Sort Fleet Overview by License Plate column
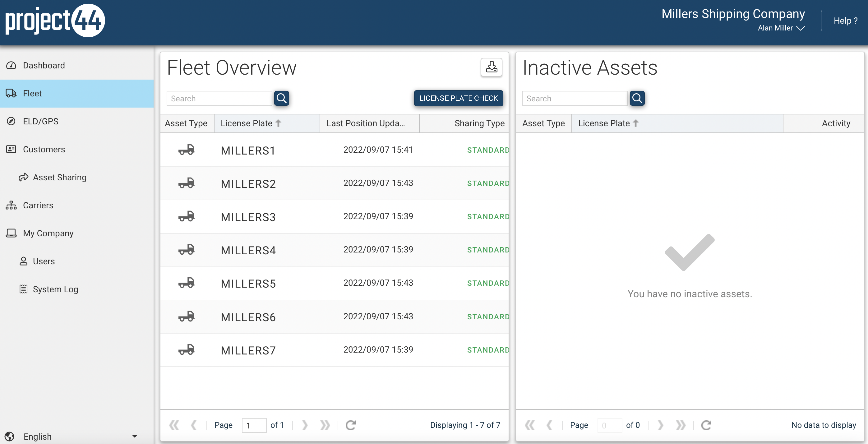Image resolution: width=868 pixels, height=444 pixels. pyautogui.click(x=267, y=123)
